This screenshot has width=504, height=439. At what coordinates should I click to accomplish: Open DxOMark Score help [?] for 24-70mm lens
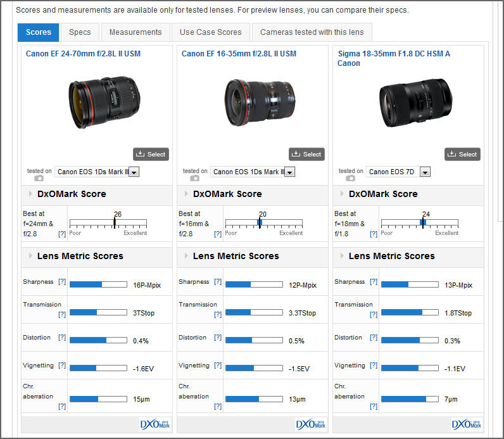tap(62, 234)
